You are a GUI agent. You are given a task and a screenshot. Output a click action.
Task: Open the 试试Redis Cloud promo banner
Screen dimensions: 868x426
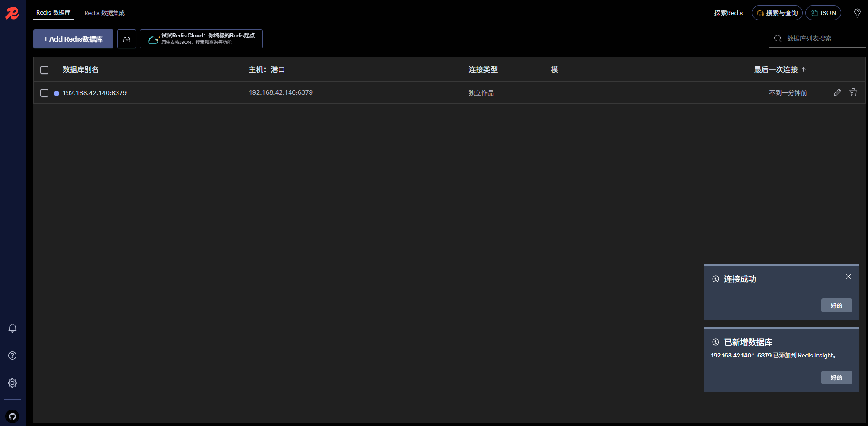coord(201,39)
